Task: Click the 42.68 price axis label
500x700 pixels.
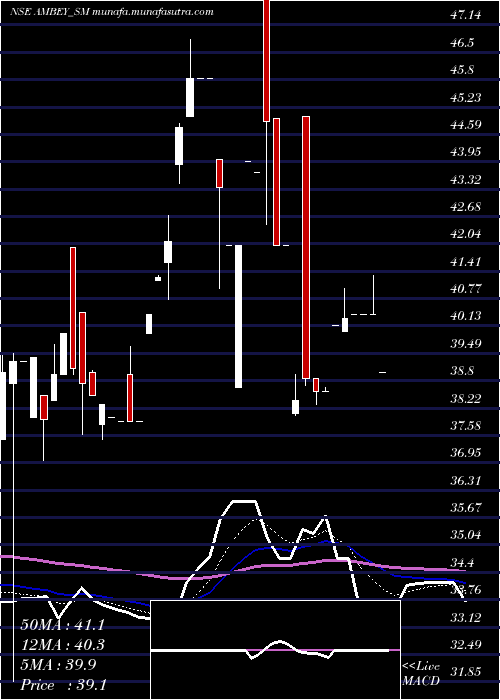Action: [465, 207]
